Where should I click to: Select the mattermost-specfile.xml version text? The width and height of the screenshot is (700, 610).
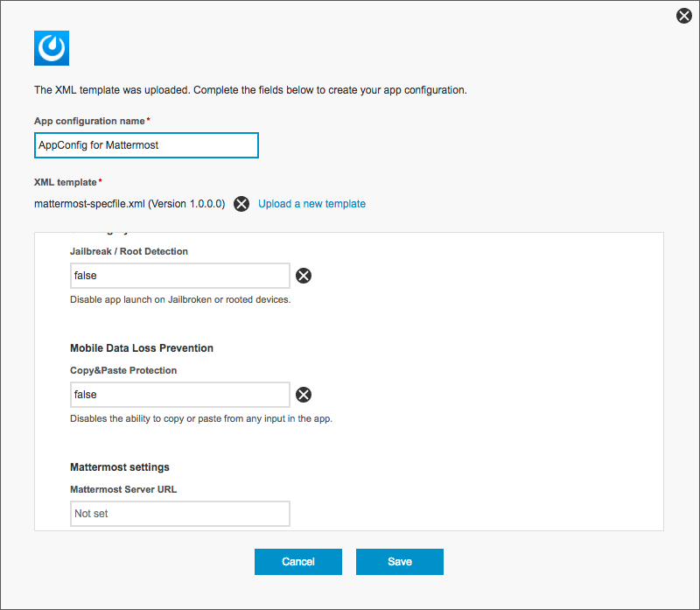tap(129, 204)
